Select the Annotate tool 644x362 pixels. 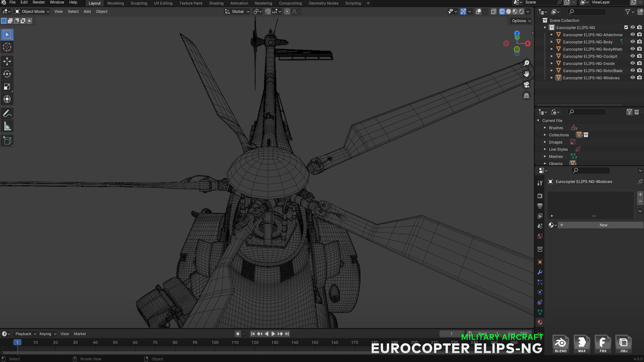click(x=7, y=114)
